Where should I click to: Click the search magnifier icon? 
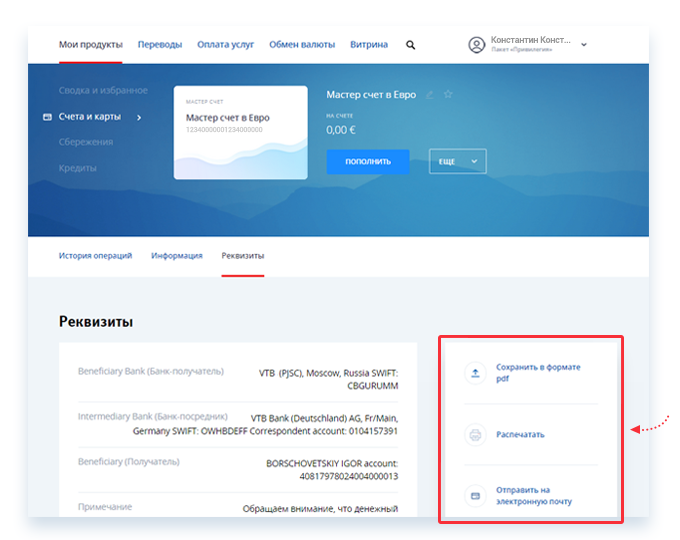[x=410, y=45]
